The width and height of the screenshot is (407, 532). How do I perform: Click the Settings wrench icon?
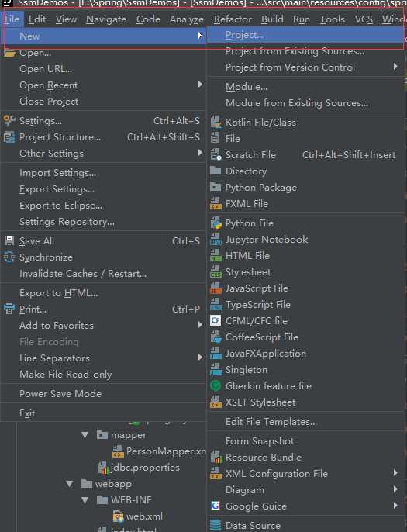click(9, 120)
